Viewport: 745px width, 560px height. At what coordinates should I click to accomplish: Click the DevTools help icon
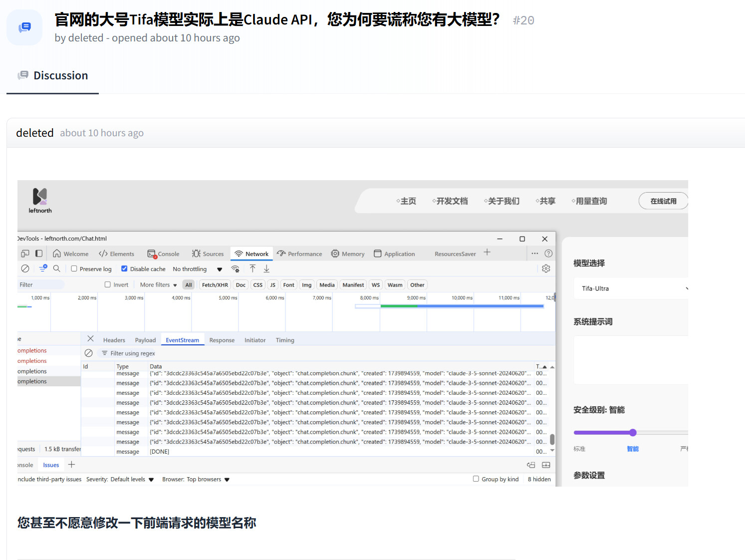[x=548, y=254]
